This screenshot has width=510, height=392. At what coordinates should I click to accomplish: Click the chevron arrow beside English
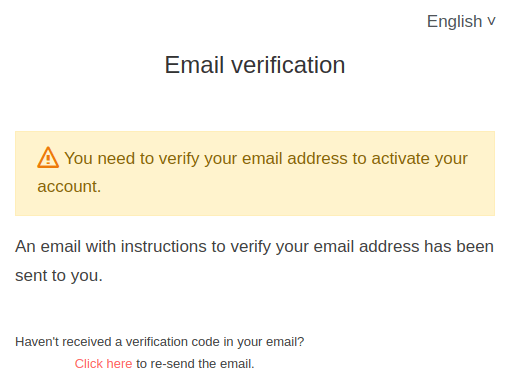coord(491,22)
